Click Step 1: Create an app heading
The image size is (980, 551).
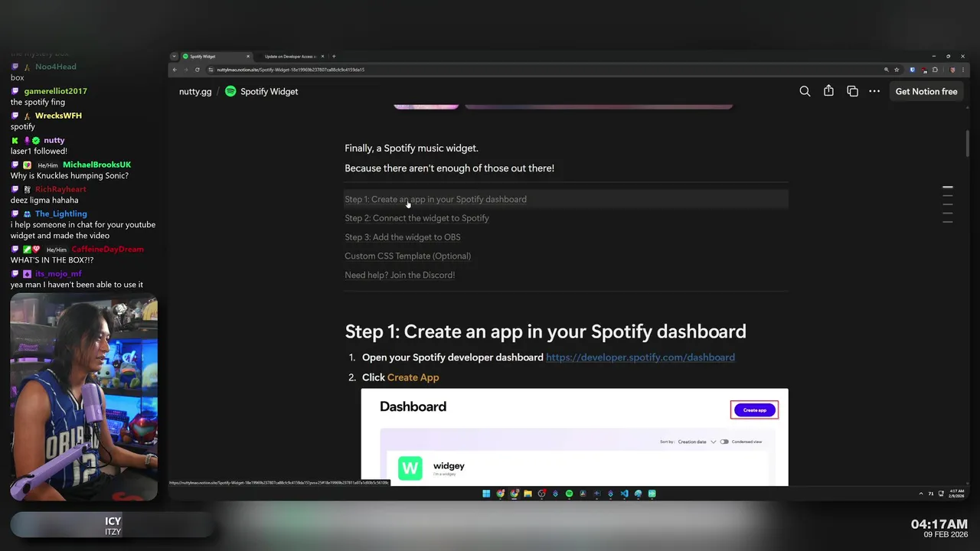[545, 331]
